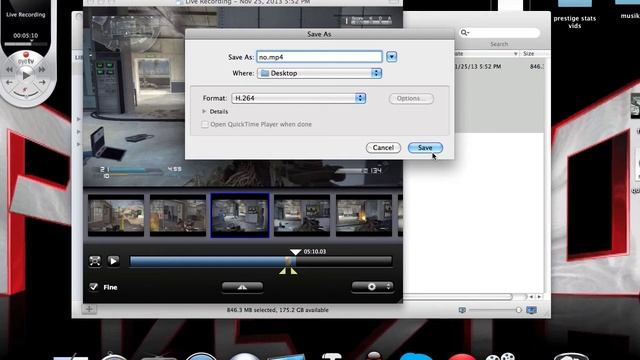This screenshot has height=360, width=640.
Task: Open the search magnifier options menu
Action: click(465, 33)
